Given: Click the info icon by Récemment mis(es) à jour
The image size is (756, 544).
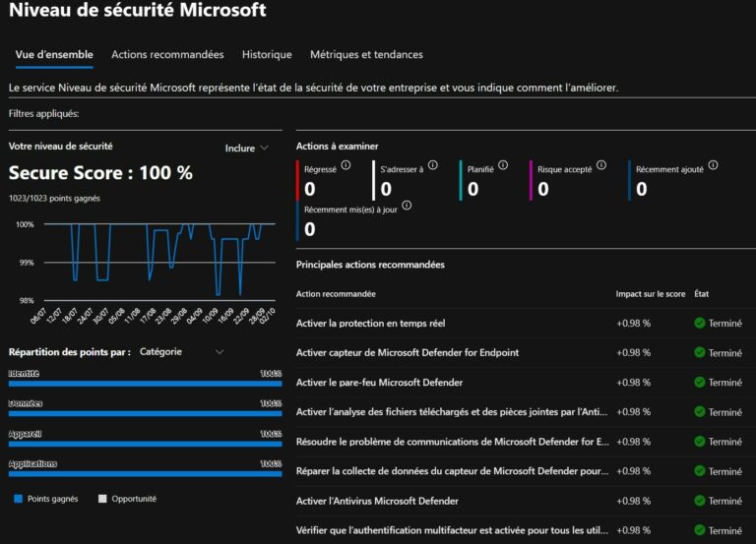Looking at the screenshot, I should 407,206.
